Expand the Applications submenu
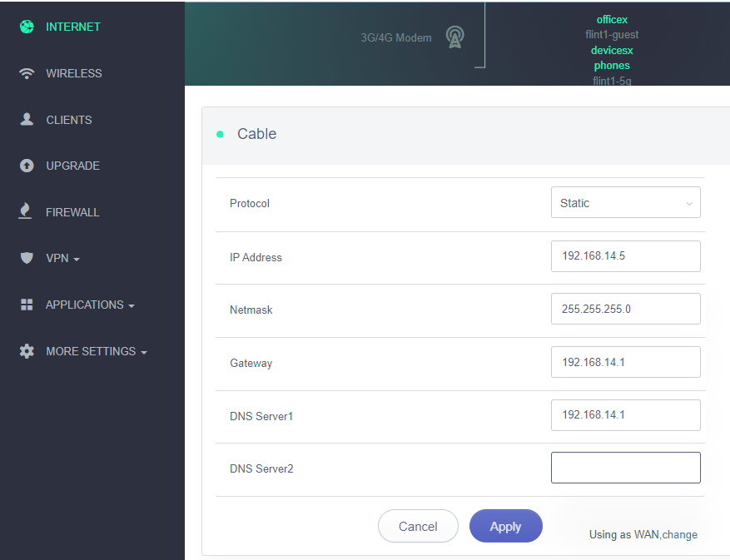Screen dimensions: 730x560 [89, 305]
